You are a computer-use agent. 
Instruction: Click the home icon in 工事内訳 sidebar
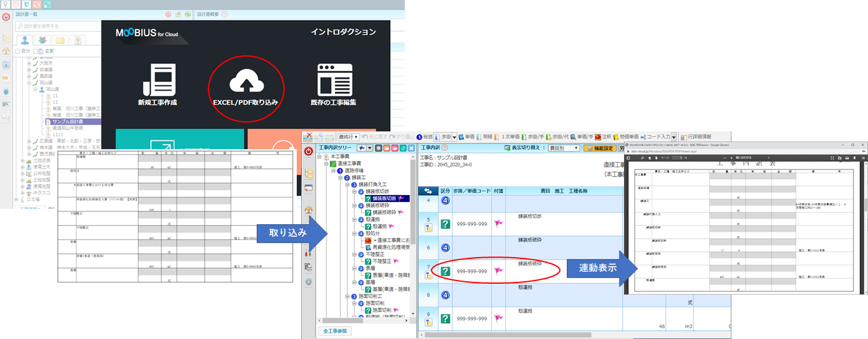pos(309,210)
